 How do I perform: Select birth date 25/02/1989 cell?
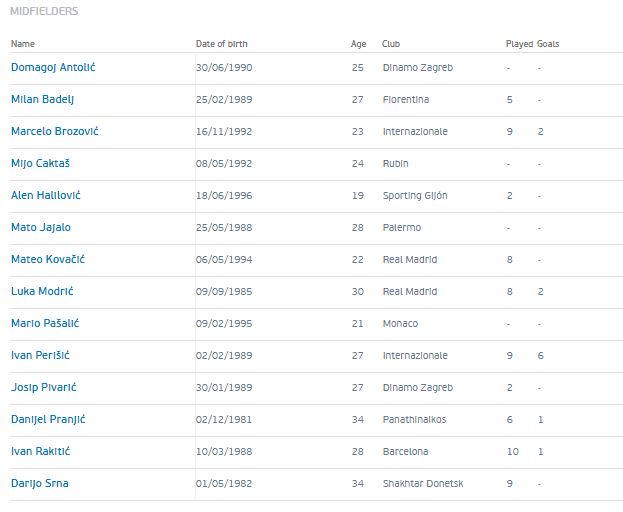[x=224, y=99]
